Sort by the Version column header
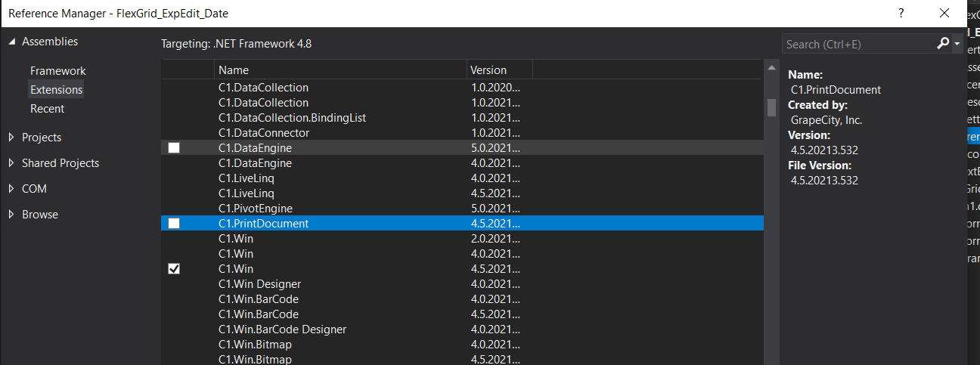Viewport: 980px width, 365px height. pyautogui.click(x=500, y=70)
